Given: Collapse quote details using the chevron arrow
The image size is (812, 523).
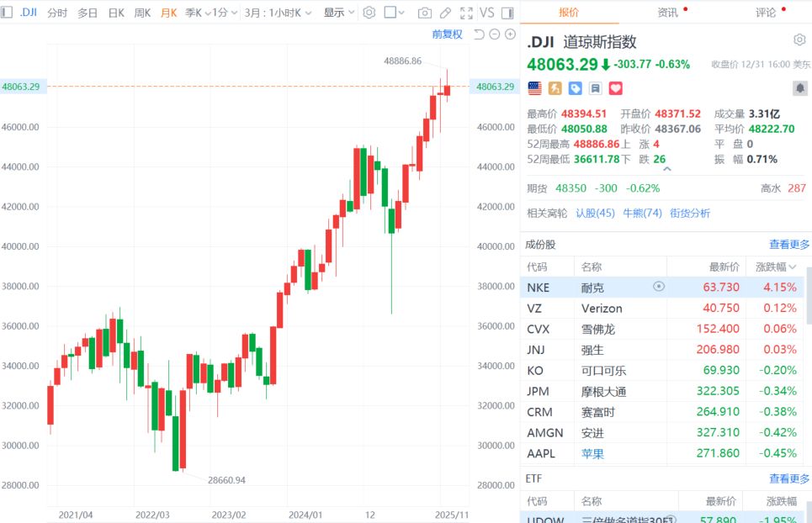Looking at the screenshot, I should 667,169.
